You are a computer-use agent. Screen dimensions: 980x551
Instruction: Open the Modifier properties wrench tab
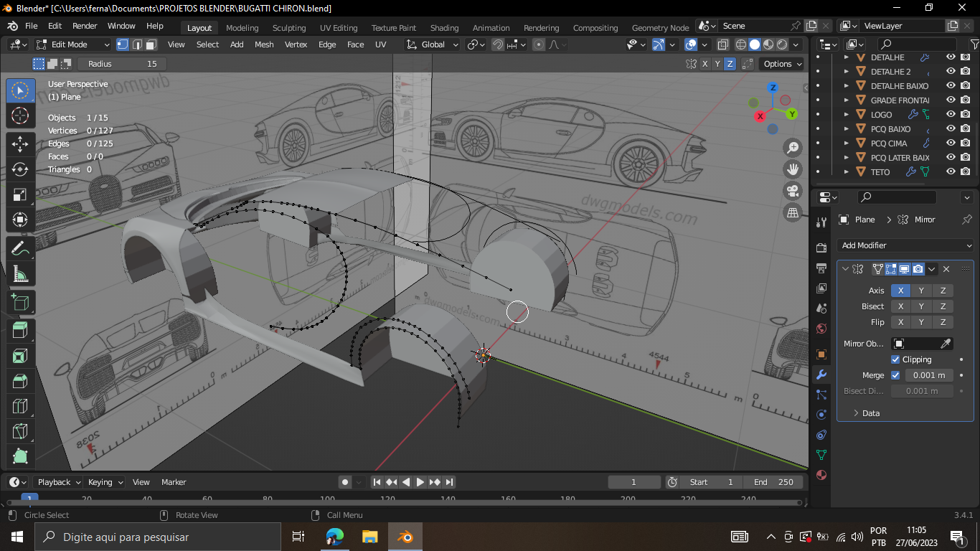pos(821,375)
